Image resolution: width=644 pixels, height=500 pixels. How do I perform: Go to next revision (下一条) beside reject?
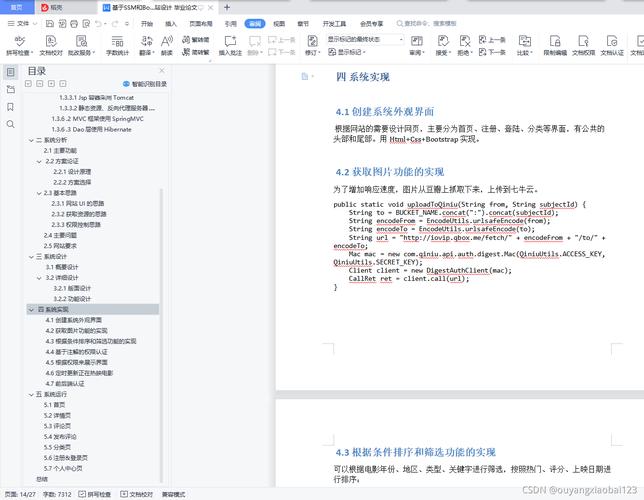click(492, 52)
